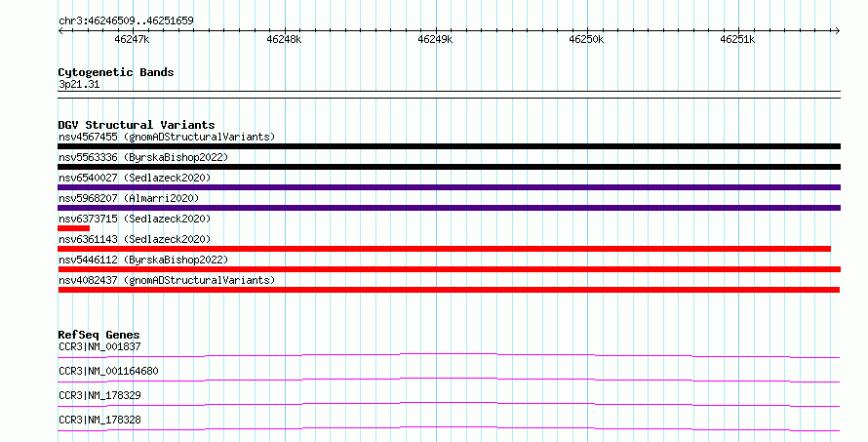Click the nsv6361143 red variant bar
The image size is (868, 442).
click(x=444, y=249)
